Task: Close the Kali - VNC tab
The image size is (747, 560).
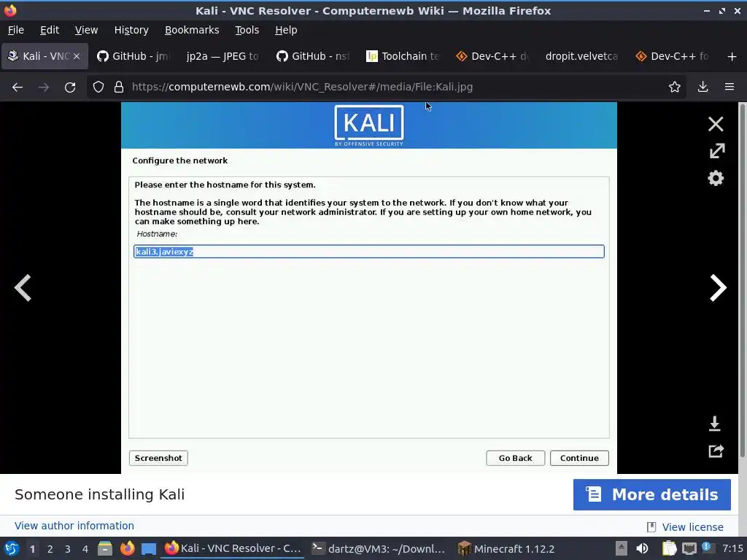Action: [x=76, y=56]
